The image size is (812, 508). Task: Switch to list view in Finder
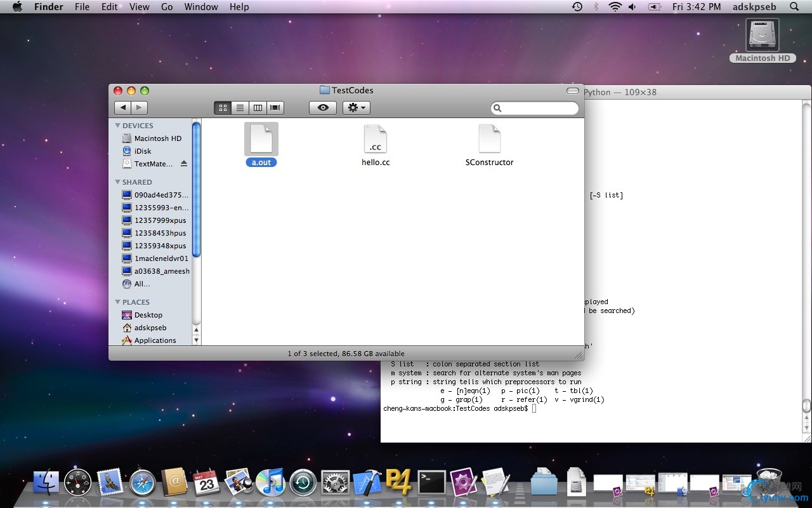coord(240,108)
